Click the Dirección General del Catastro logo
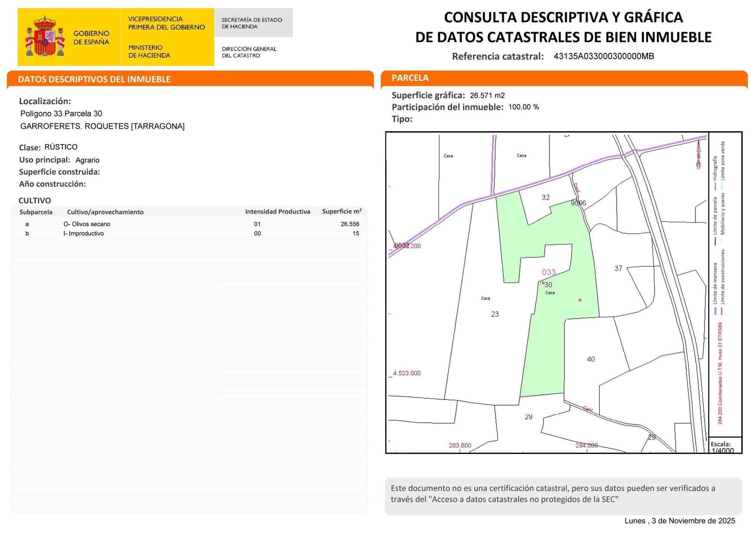The width and height of the screenshot is (756, 534). click(x=249, y=52)
